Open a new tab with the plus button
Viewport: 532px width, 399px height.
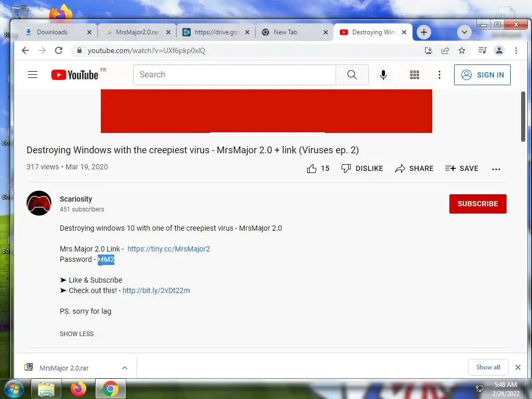tap(424, 32)
